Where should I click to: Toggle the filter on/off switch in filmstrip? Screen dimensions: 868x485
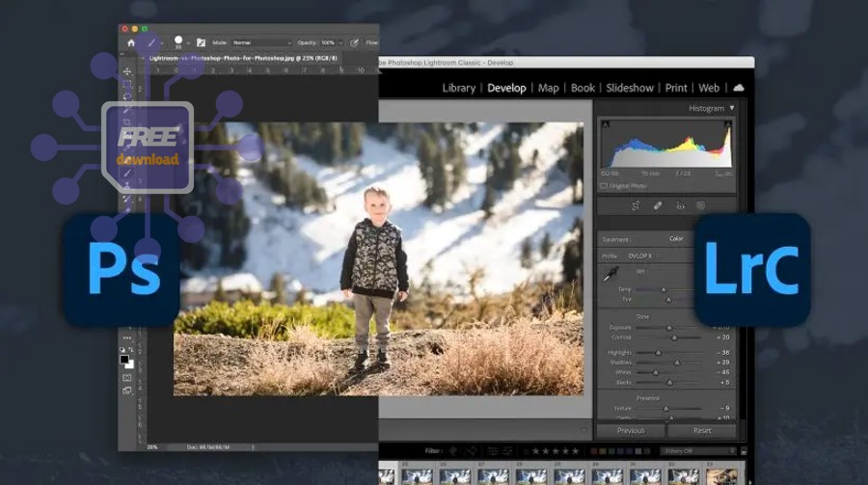pyautogui.click(x=744, y=451)
